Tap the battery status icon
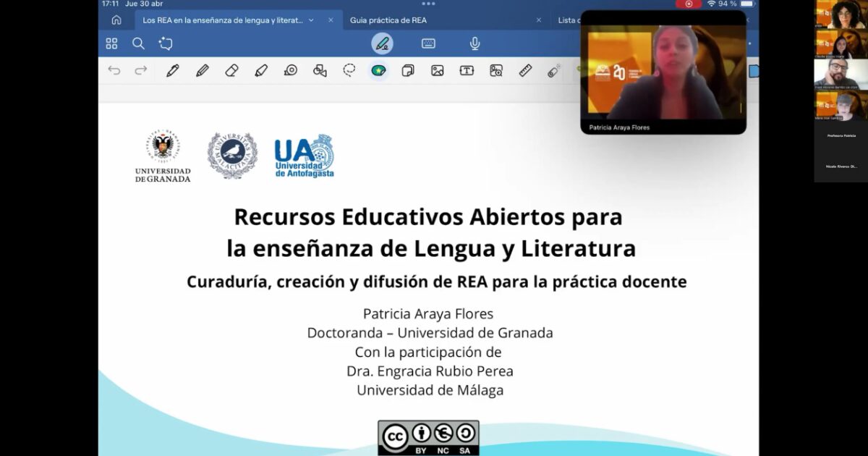 [747, 4]
